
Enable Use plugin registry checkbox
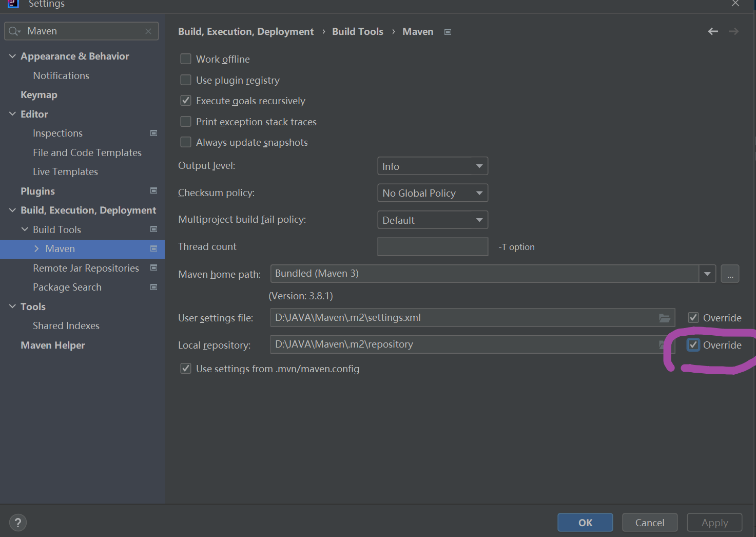click(x=186, y=80)
